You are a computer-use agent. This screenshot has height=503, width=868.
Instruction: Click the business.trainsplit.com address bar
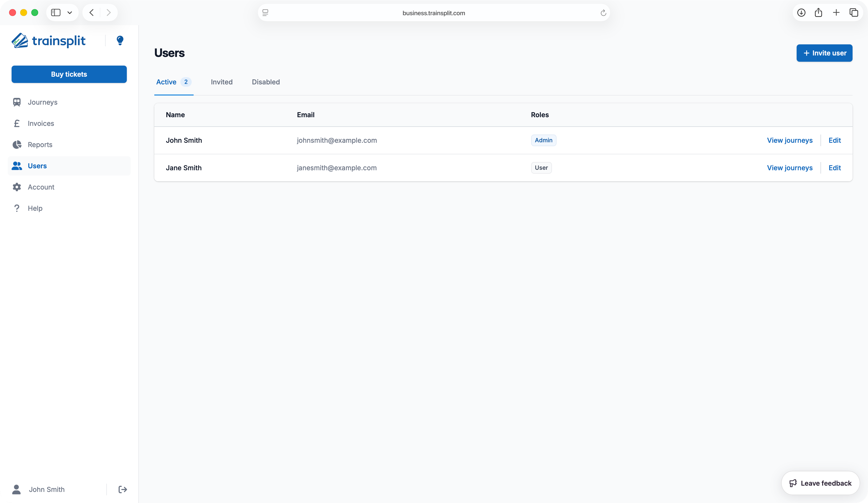click(433, 13)
